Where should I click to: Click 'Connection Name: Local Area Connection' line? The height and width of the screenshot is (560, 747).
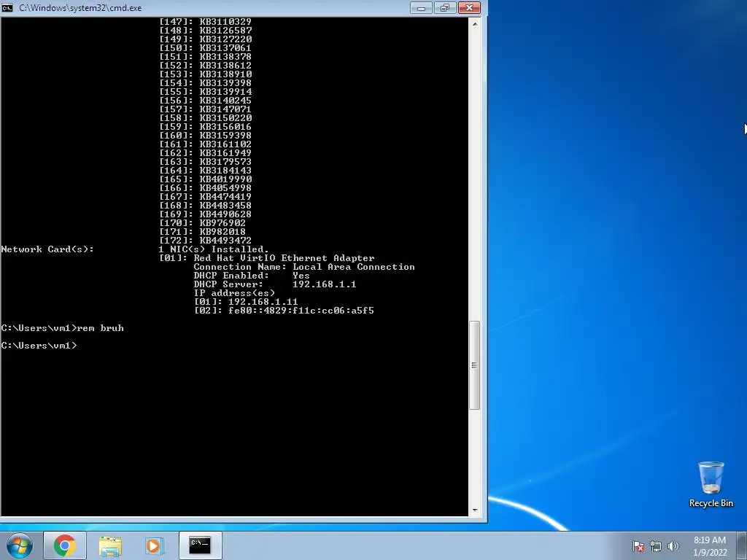tap(304, 267)
